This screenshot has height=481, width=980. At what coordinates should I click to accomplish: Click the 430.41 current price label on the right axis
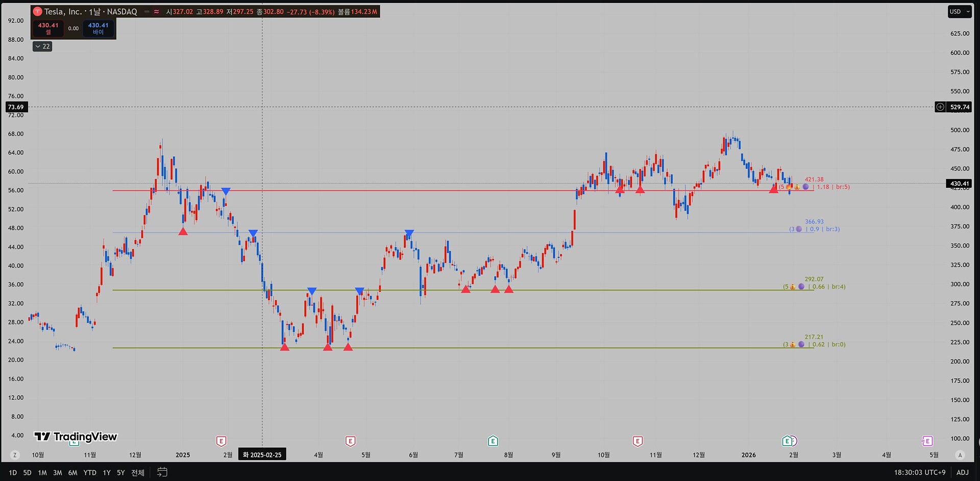[960, 184]
